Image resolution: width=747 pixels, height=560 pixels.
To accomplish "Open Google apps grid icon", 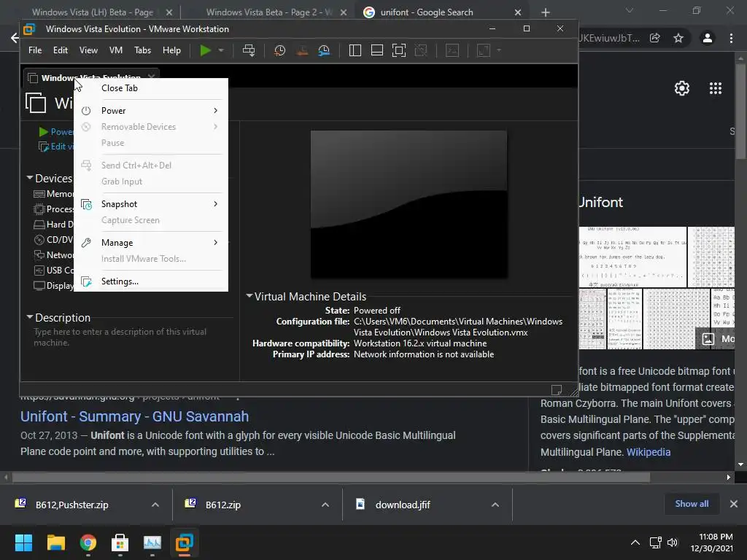I will [716, 88].
